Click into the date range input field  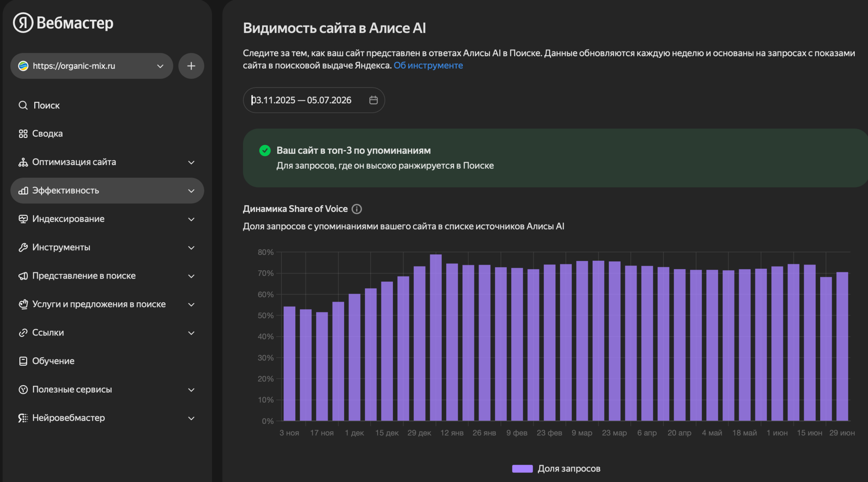coord(314,100)
